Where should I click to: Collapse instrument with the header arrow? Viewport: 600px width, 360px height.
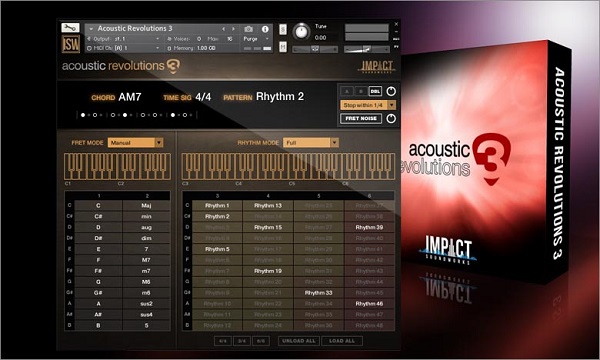point(91,29)
